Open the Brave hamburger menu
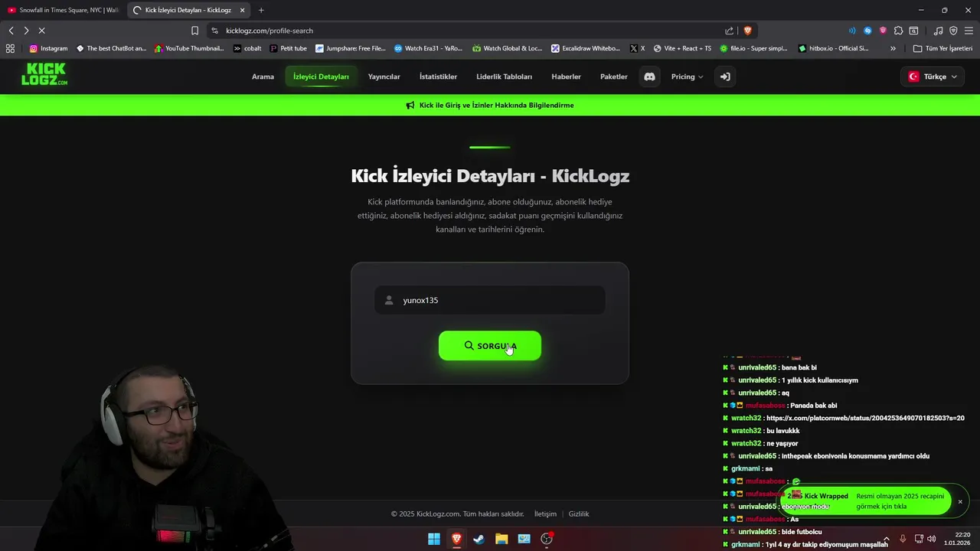This screenshot has height=551, width=980. point(969,31)
